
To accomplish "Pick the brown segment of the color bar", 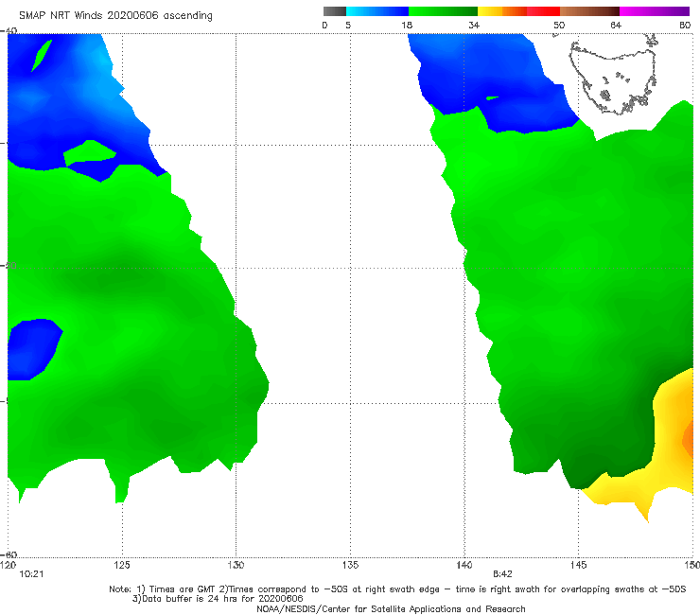I will pyautogui.click(x=589, y=11).
